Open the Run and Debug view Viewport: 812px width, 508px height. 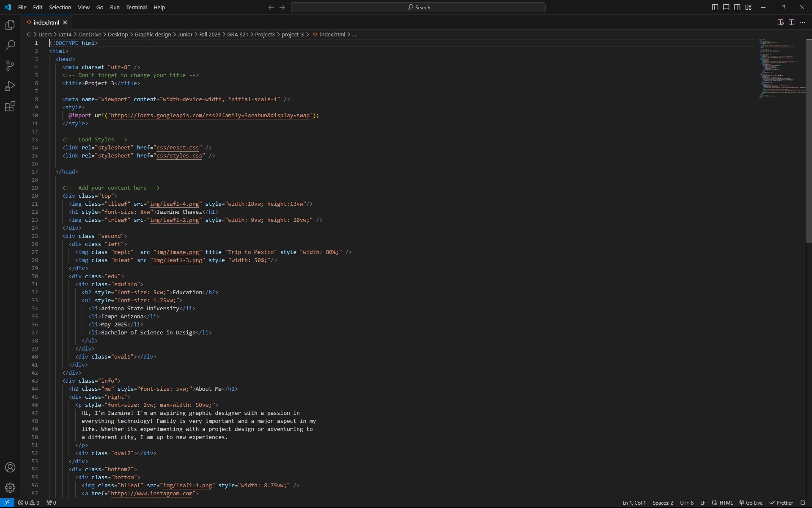[x=10, y=86]
